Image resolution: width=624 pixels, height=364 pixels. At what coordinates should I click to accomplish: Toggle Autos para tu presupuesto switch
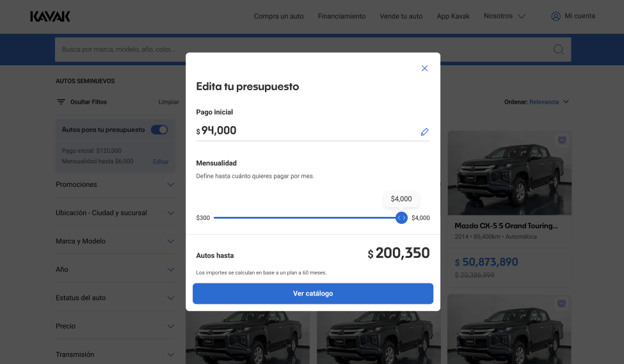pyautogui.click(x=159, y=130)
